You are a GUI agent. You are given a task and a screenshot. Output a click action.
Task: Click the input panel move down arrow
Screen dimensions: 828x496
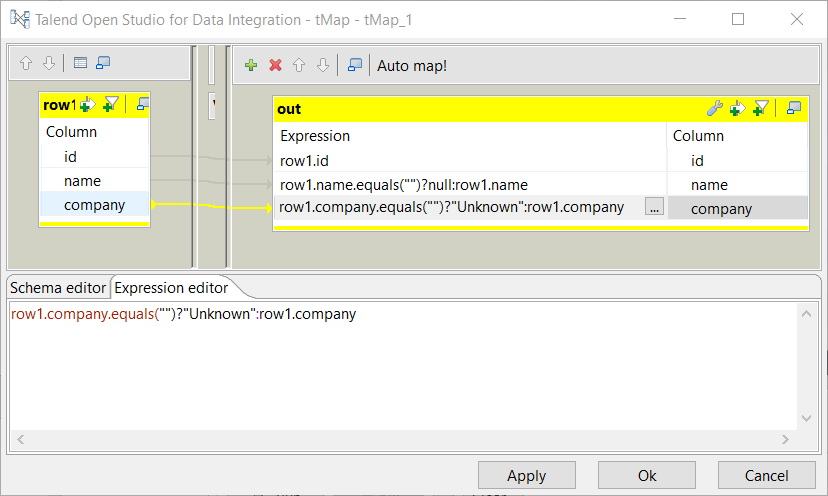(49, 63)
